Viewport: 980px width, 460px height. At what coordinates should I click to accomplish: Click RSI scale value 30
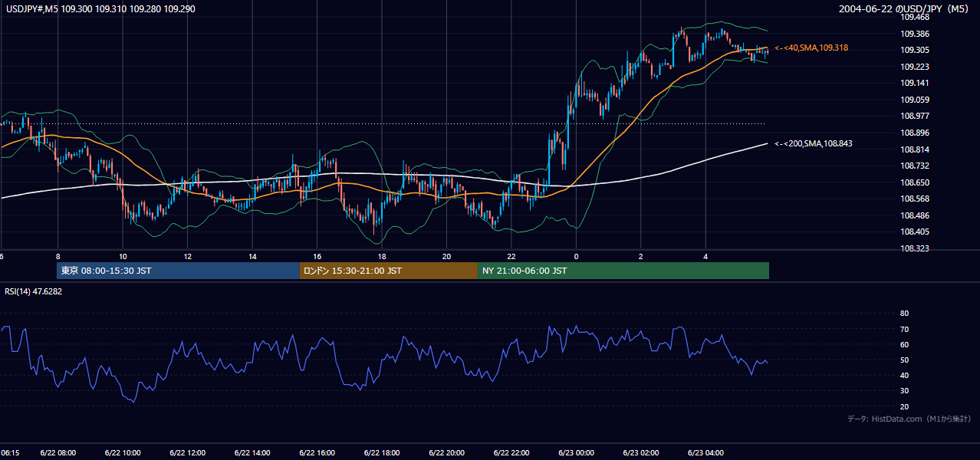coord(905,391)
